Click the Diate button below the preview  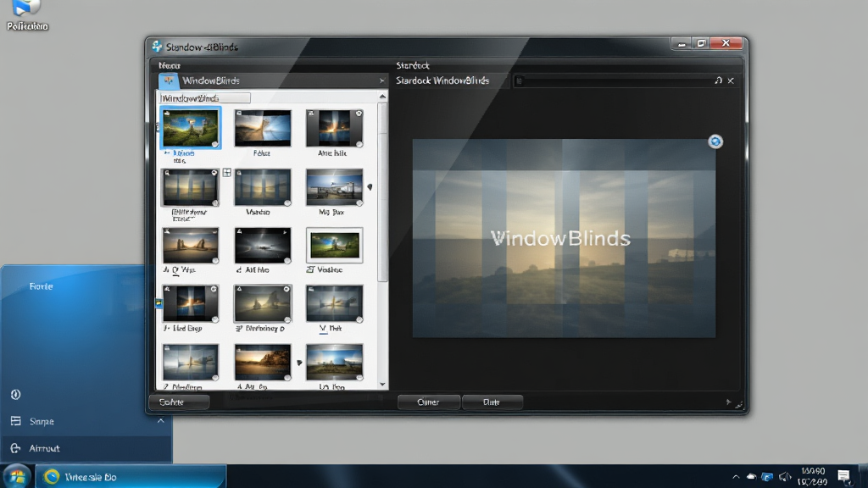point(492,402)
